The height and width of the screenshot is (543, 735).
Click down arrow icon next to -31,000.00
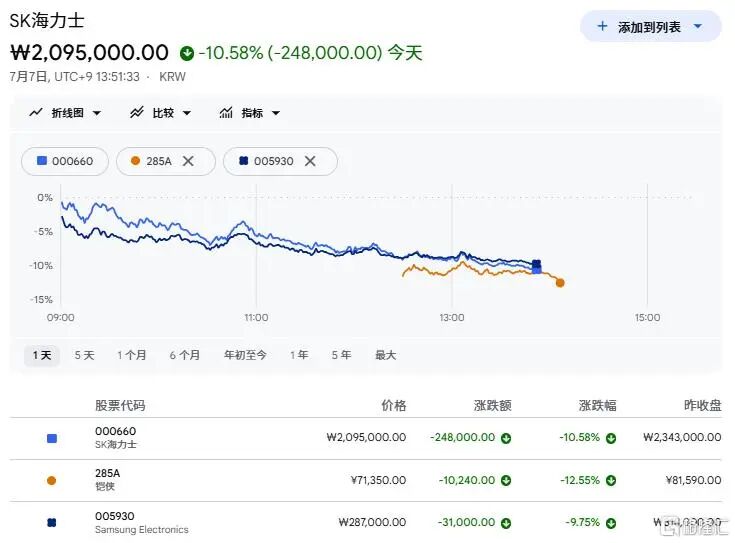tap(506, 523)
